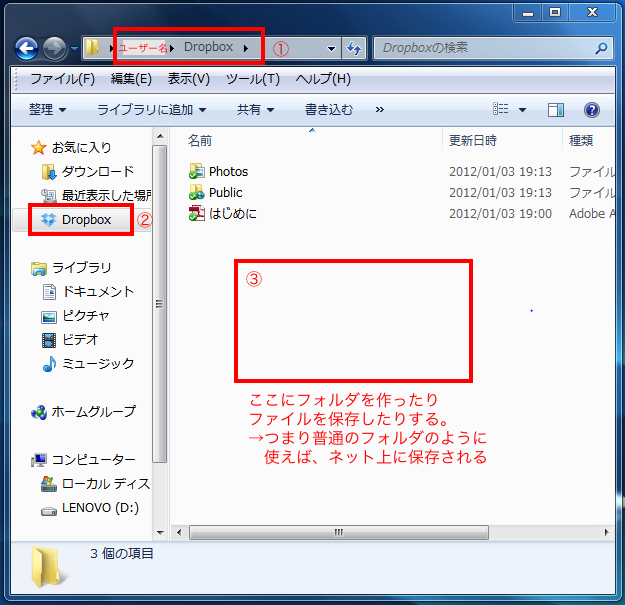The image size is (625, 605).
Task: Click the Dropbox icon in sidebar
Action: coord(49,220)
